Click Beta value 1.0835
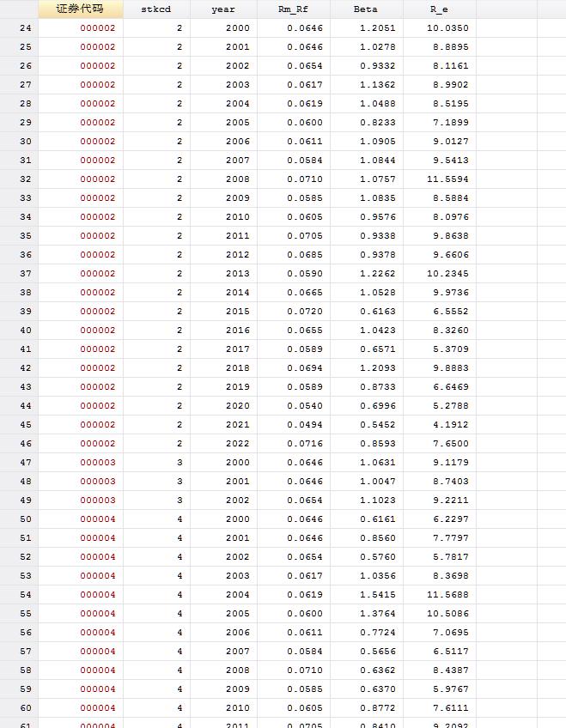The image size is (566, 728). point(378,198)
